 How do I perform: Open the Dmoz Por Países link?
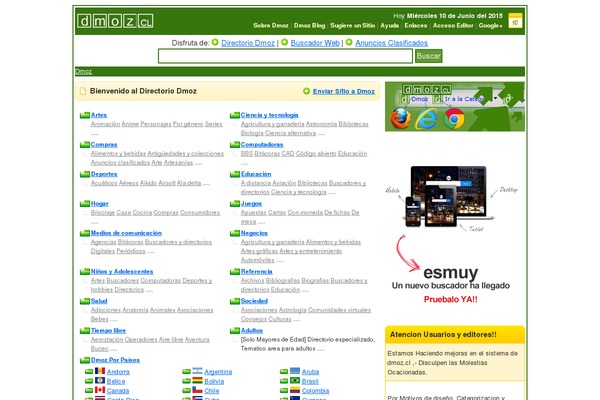pyautogui.click(x=115, y=360)
